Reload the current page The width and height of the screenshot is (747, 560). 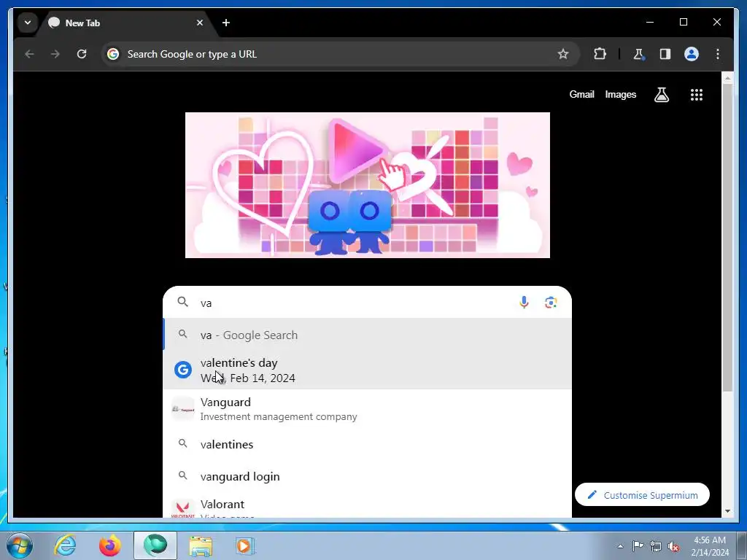coord(82,54)
